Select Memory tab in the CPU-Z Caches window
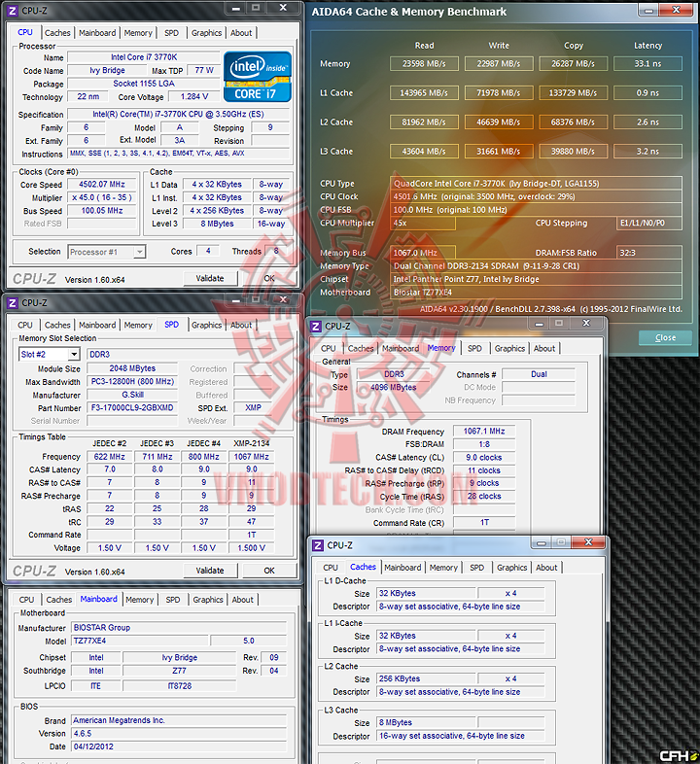The height and width of the screenshot is (764, 700). (x=443, y=568)
